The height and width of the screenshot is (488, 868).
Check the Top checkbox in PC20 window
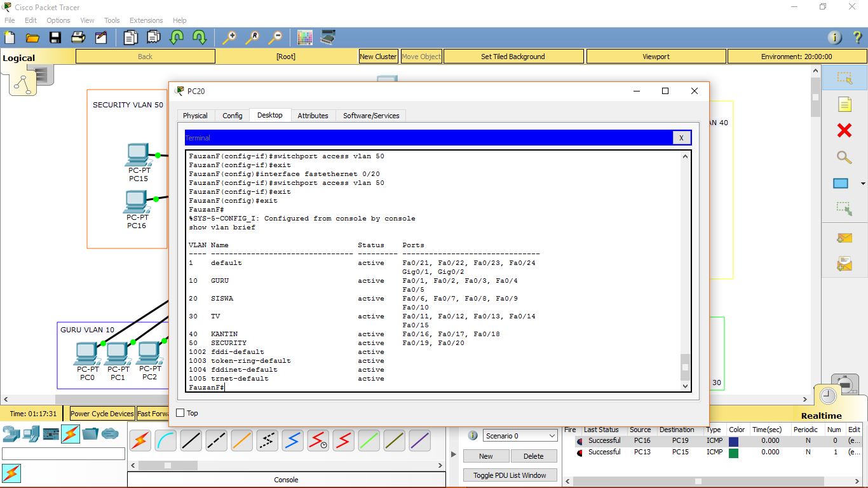179,412
